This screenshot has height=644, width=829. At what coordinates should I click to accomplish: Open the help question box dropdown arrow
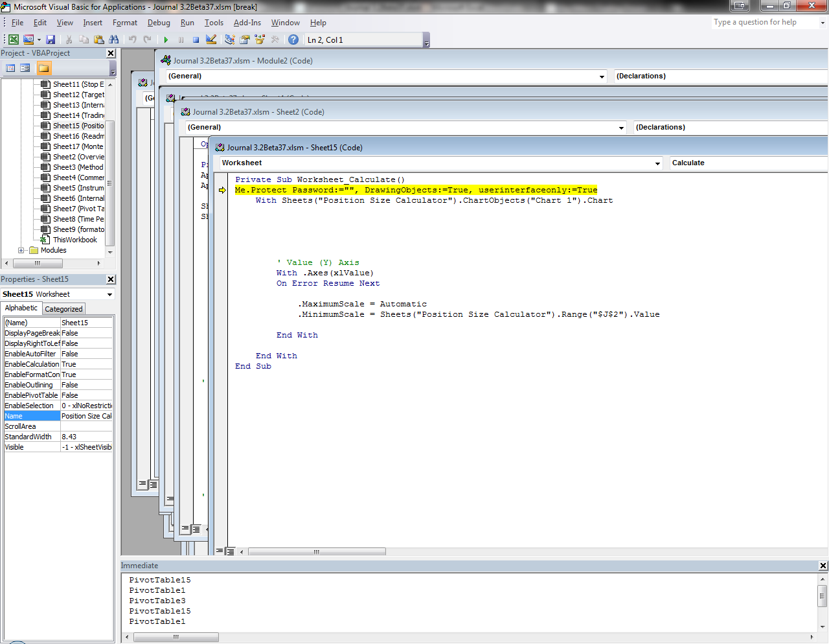point(823,22)
